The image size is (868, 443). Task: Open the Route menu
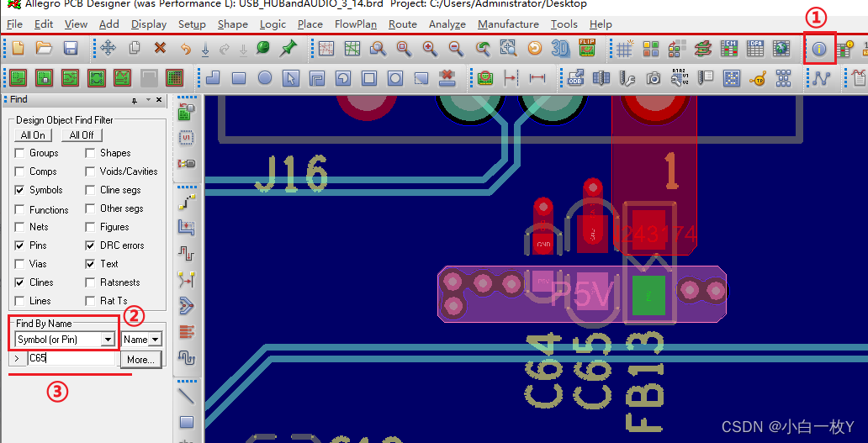click(402, 24)
